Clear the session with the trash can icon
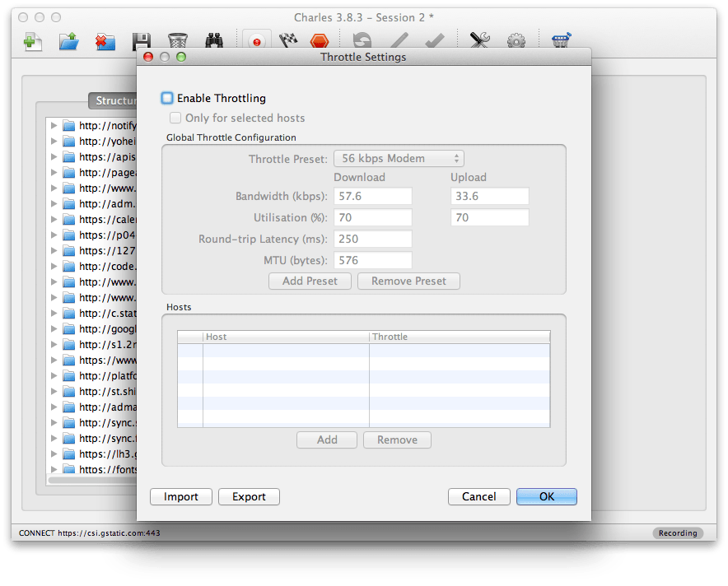The width and height of the screenshot is (728, 586). (177, 41)
